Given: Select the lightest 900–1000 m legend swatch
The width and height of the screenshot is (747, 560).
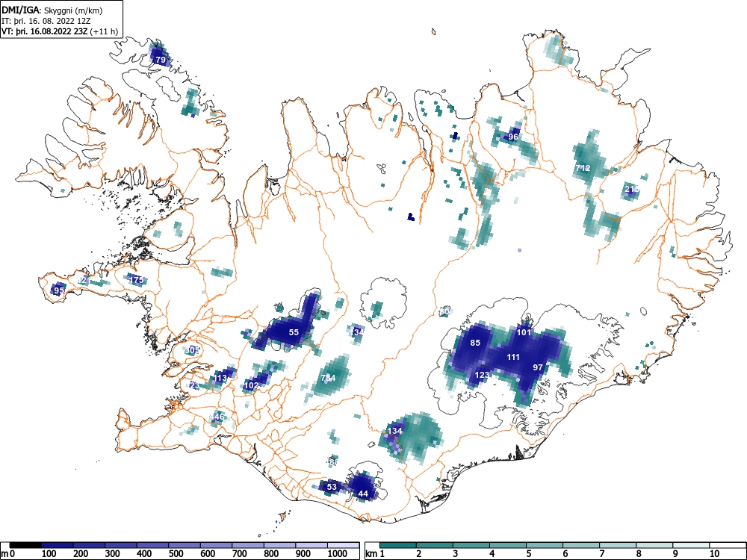Looking at the screenshot, I should pos(311,545).
